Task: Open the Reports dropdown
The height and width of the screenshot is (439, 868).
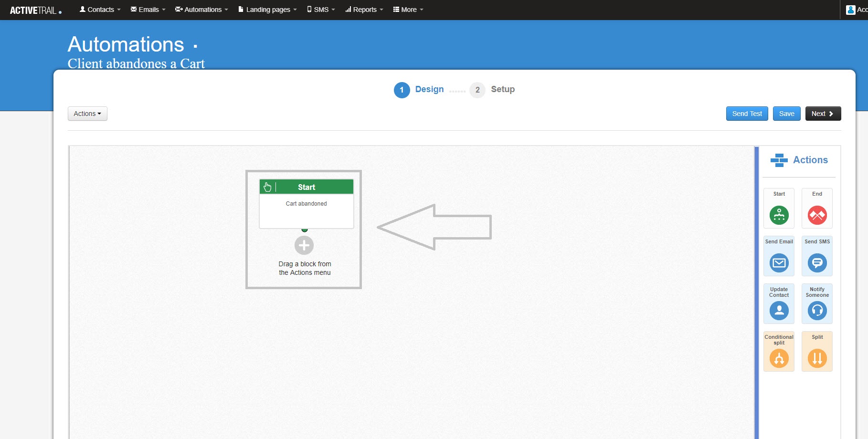Action: tap(363, 9)
